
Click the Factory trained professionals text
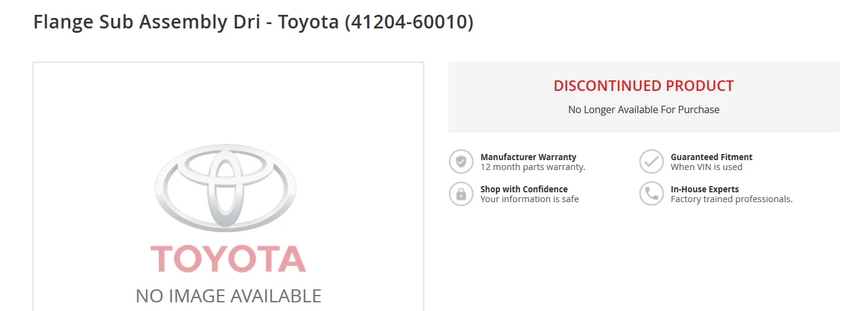pos(731,199)
